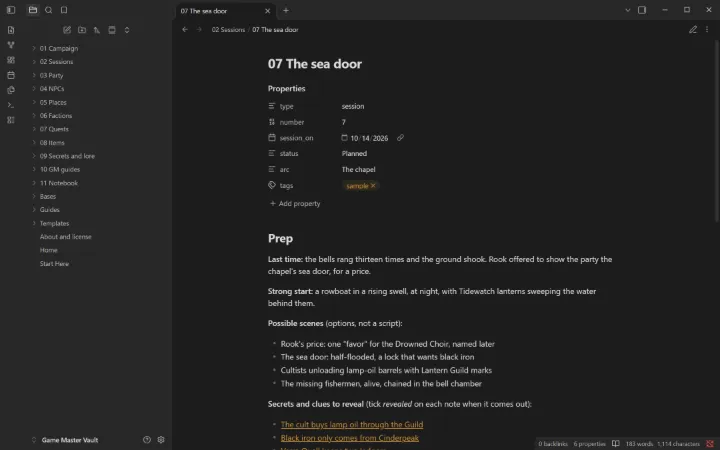This screenshot has height=450, width=720.
Task: Expand the 08 Items folder
Action: [51, 142]
